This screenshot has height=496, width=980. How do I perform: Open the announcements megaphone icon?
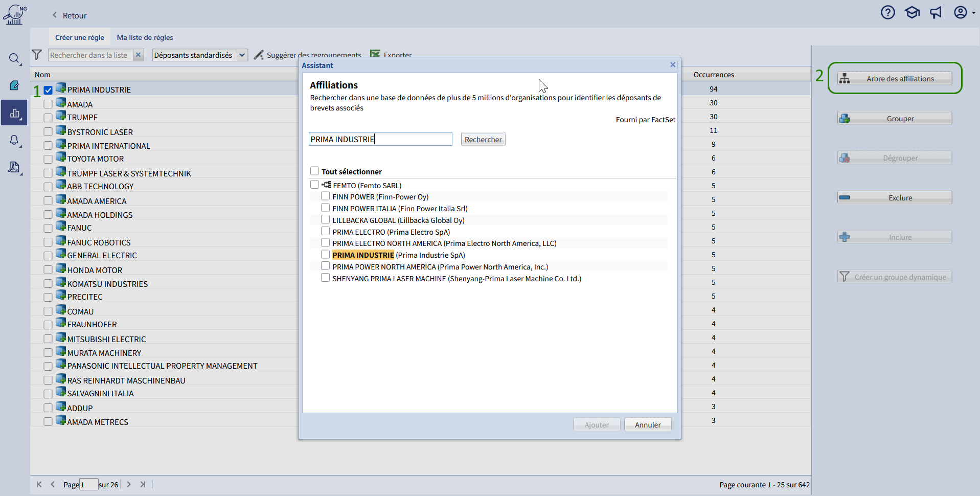pyautogui.click(x=936, y=12)
